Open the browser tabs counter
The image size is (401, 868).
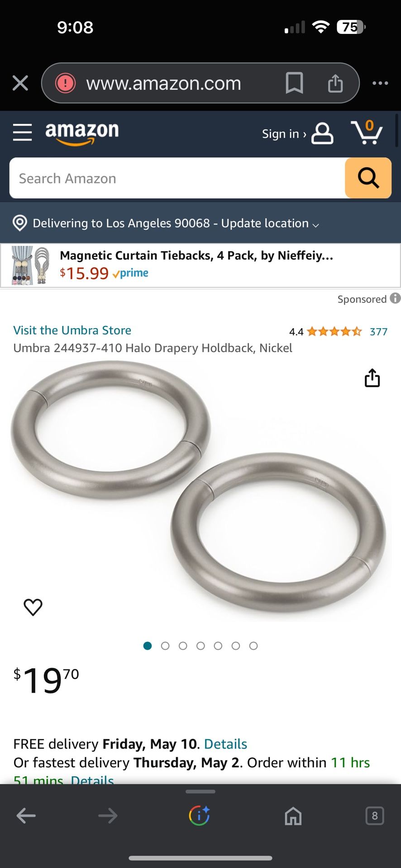pos(375,816)
